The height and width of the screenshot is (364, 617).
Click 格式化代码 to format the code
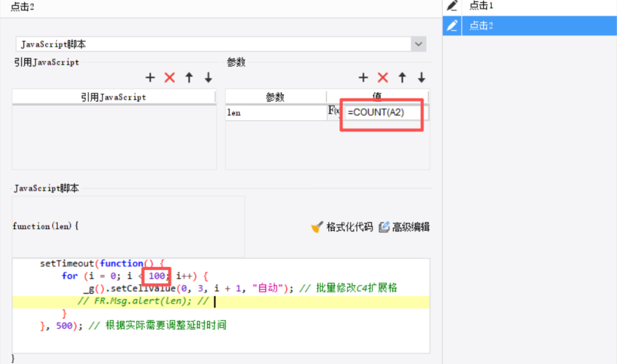(349, 227)
